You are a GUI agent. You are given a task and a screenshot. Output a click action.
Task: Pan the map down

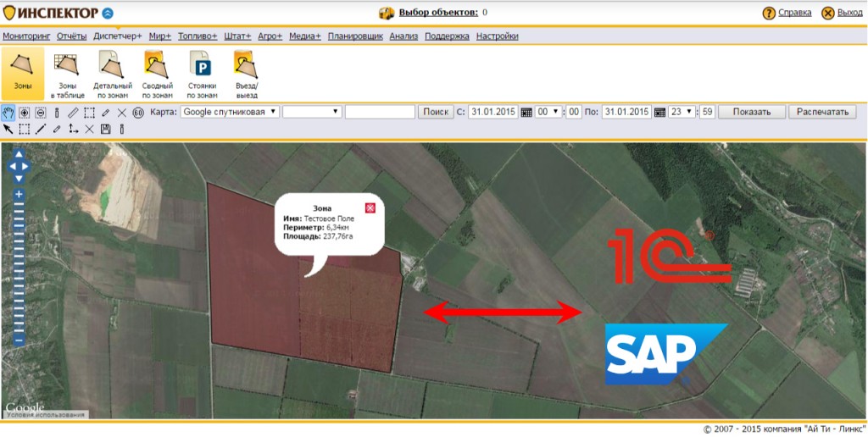19,178
